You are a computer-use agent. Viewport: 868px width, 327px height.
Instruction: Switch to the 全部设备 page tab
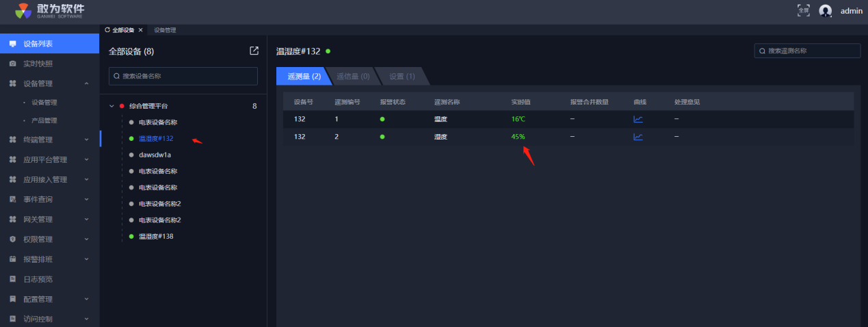point(124,30)
